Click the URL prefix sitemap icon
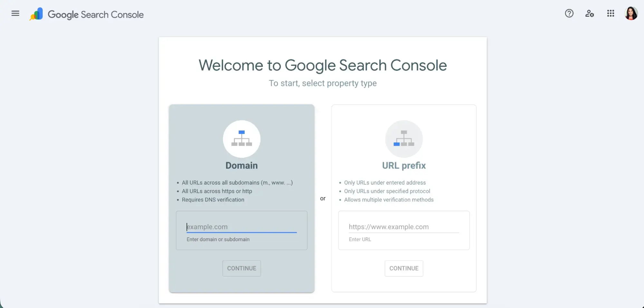The image size is (644, 308). tap(404, 139)
